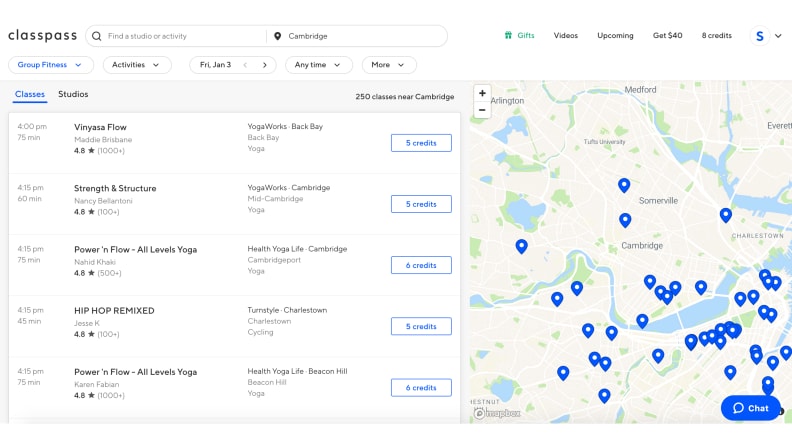
Task: Click star rating of HIP HOP REMIXED
Action: (96, 334)
